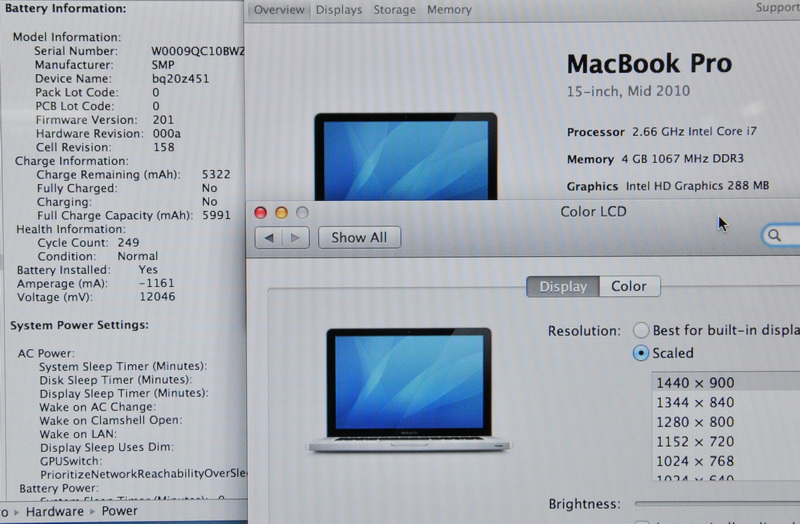Toggle the checkbox below the Brightness slider
This screenshot has width=800, height=524.
(641, 521)
